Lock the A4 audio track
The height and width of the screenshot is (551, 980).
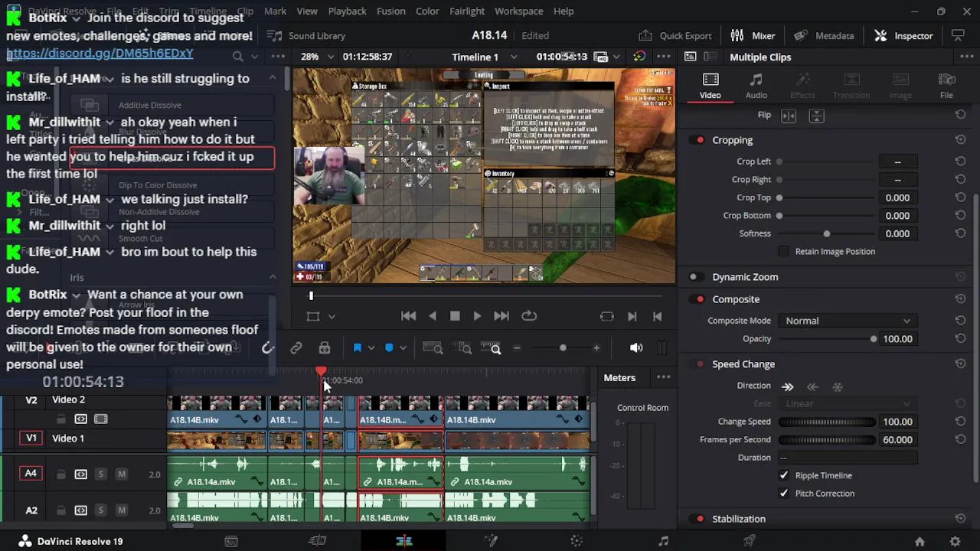pyautogui.click(x=61, y=474)
